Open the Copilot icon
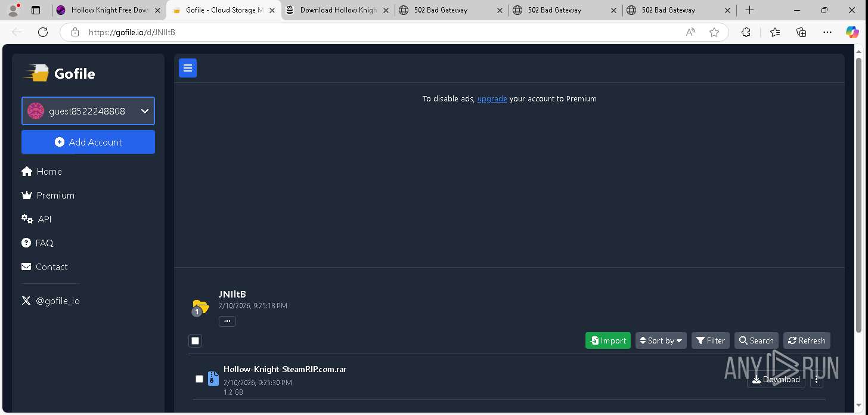Image resolution: width=868 pixels, height=415 pixels. click(852, 32)
